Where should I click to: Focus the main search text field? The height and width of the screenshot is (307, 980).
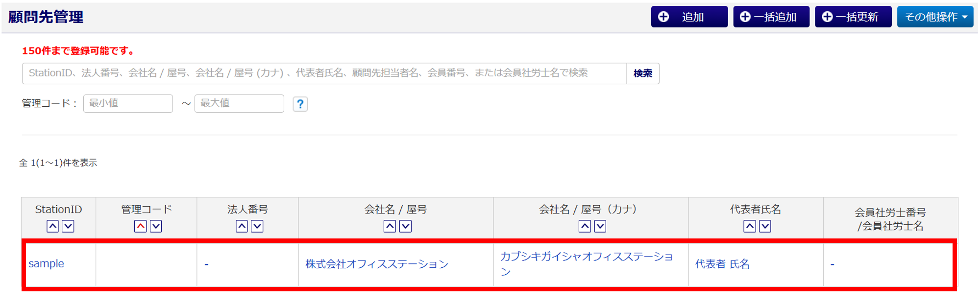(324, 73)
